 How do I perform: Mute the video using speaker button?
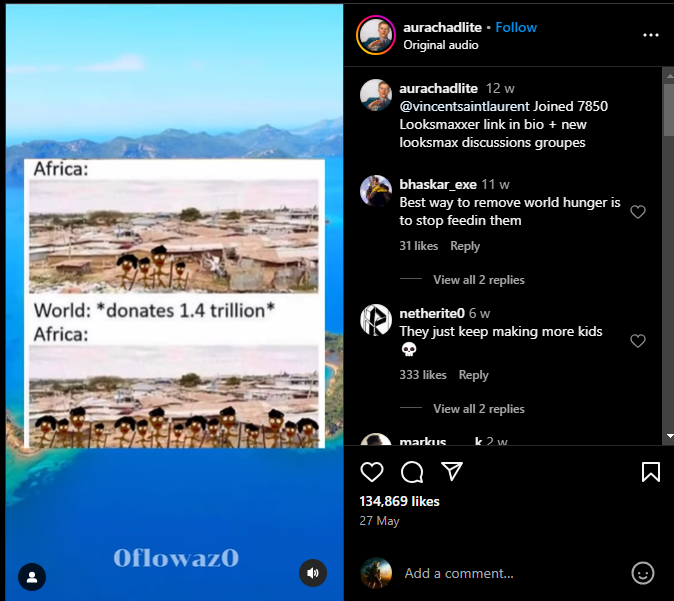click(313, 573)
